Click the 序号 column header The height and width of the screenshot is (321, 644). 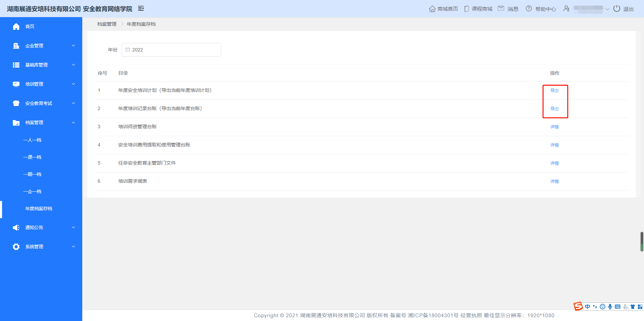(102, 73)
